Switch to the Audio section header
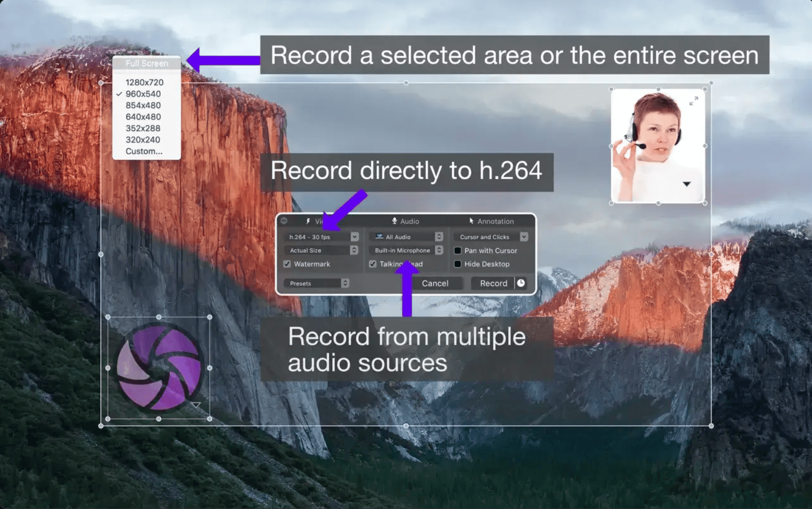The image size is (812, 509). pos(405,221)
